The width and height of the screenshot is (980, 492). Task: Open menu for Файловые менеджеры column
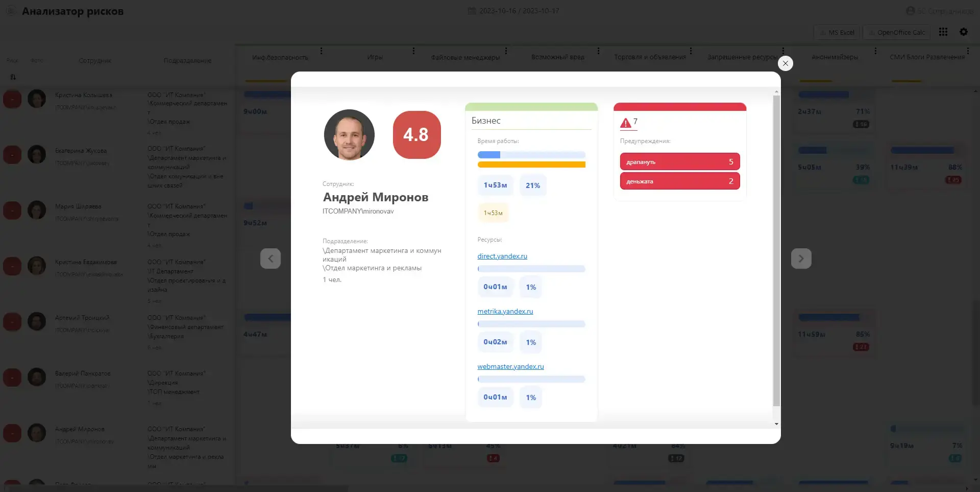click(x=506, y=51)
